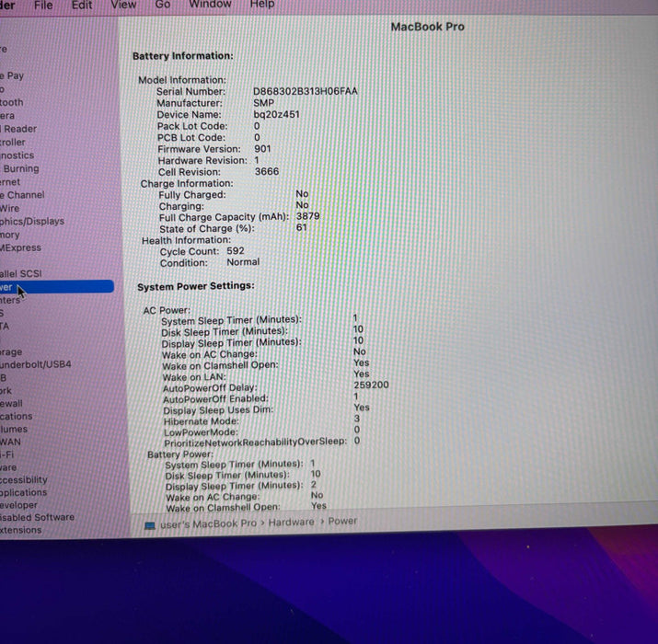Select the Thunderbolt/USB4 sidebar item

(36, 364)
